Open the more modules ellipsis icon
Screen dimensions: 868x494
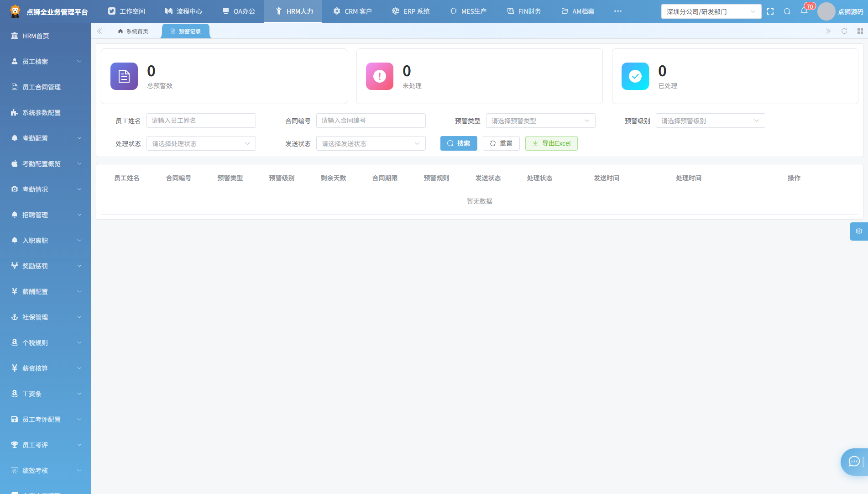pyautogui.click(x=618, y=11)
